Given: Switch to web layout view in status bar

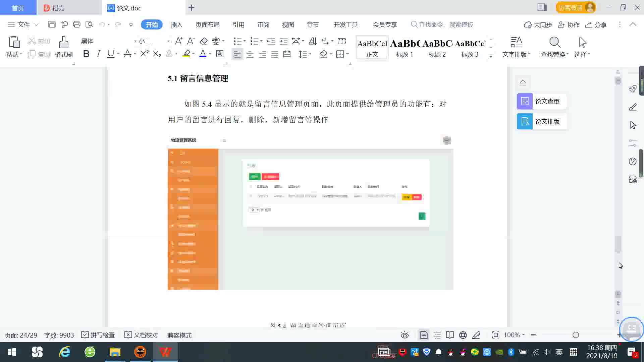Looking at the screenshot, I should point(463,335).
